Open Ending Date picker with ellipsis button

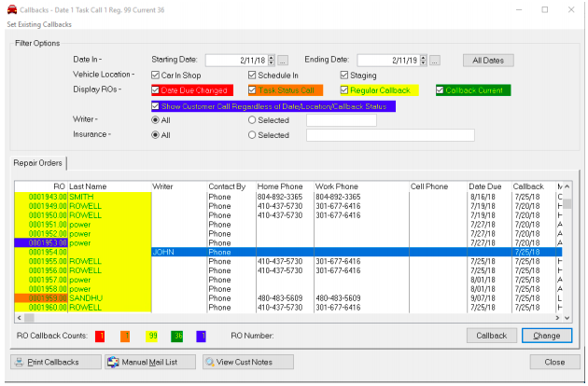[435, 60]
